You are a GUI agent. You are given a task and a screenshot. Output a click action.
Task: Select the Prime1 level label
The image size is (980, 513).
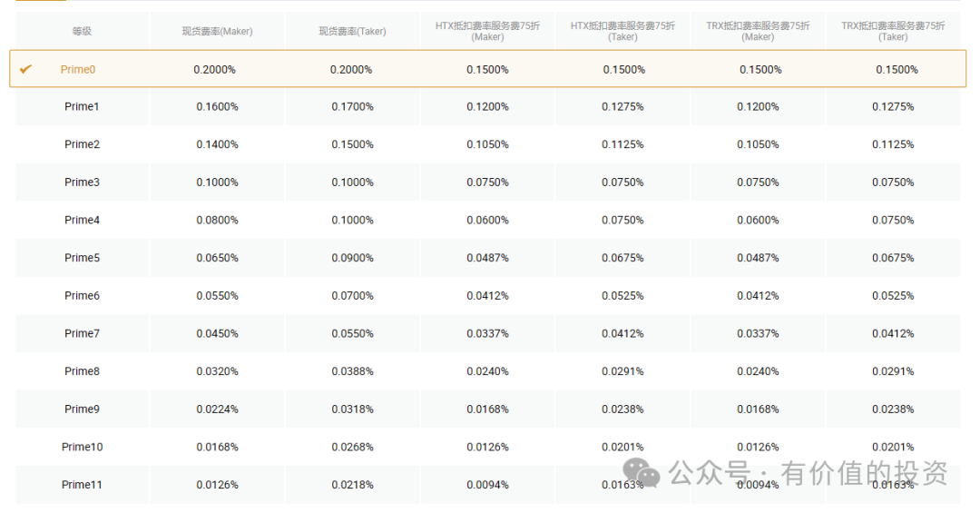tap(82, 106)
